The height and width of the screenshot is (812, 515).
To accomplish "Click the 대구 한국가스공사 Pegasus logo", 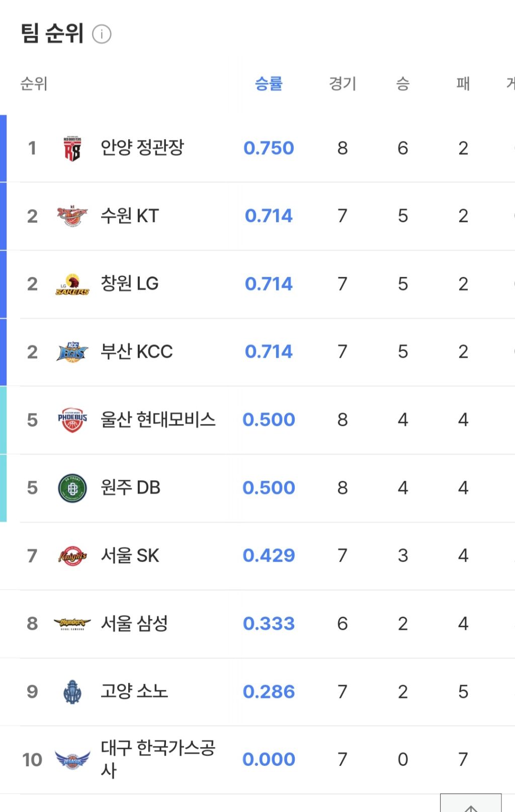I will point(72,760).
